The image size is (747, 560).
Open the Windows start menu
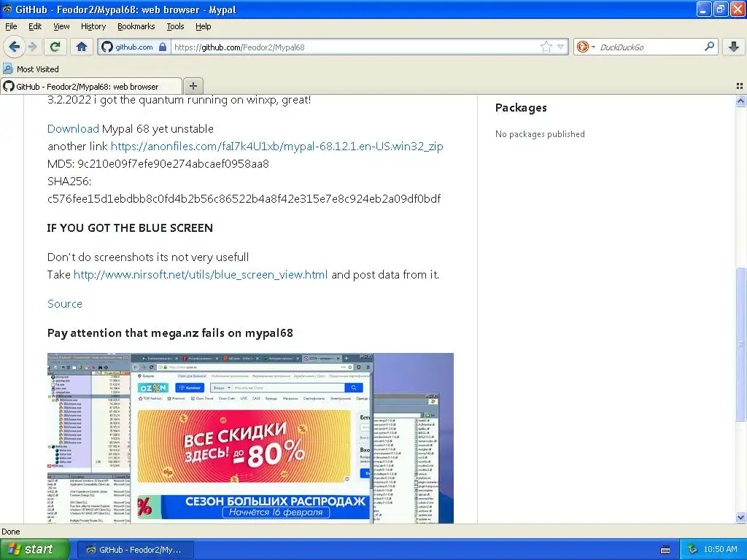35,549
